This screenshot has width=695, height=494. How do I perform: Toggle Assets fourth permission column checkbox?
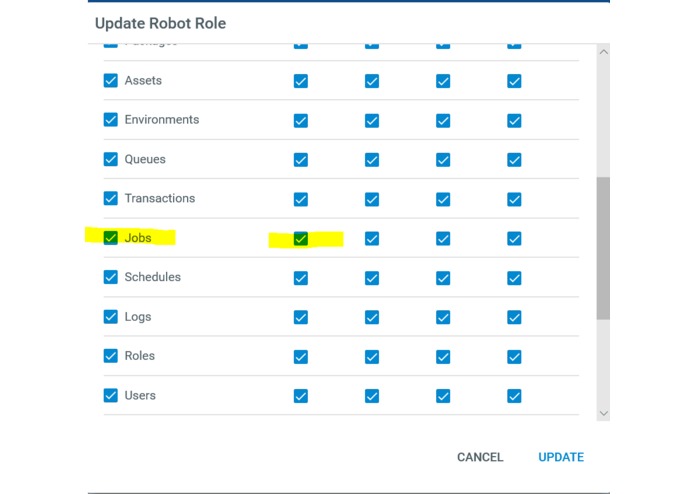pyautogui.click(x=514, y=81)
